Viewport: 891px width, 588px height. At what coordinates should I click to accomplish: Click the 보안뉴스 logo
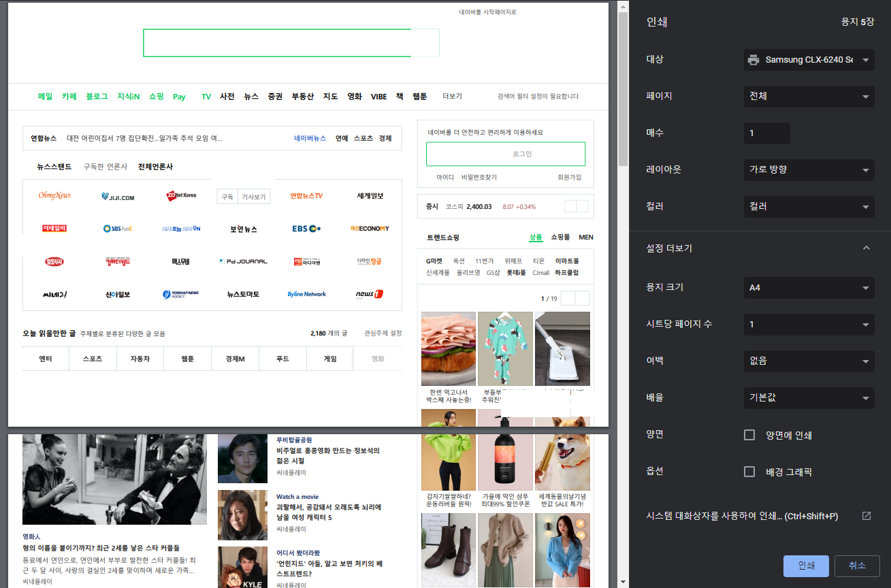[244, 229]
